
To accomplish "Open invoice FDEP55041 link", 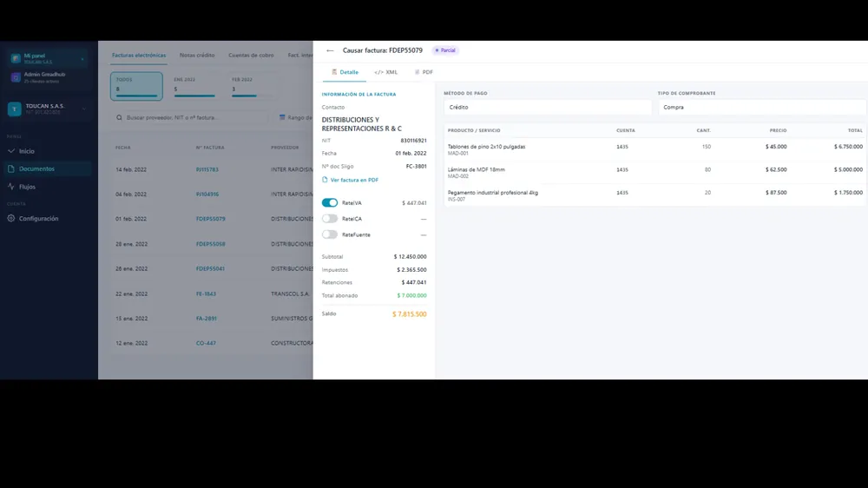I will tap(210, 268).
